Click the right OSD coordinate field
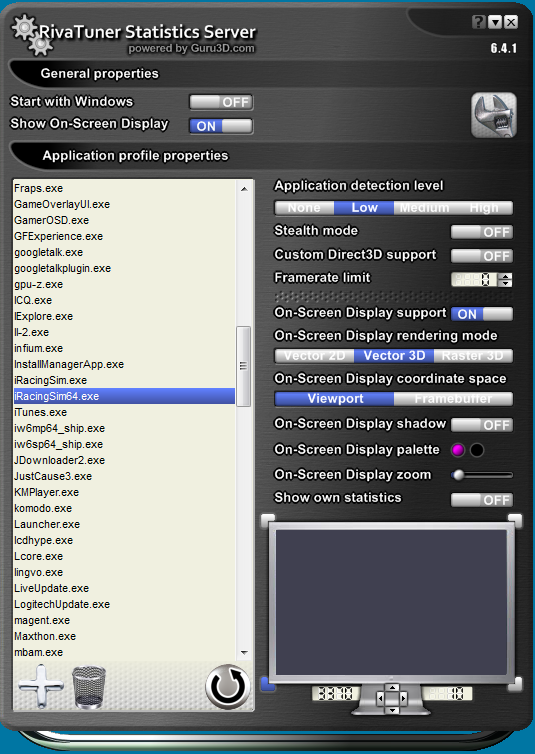Screen dimensions: 535x754 coord(447,694)
